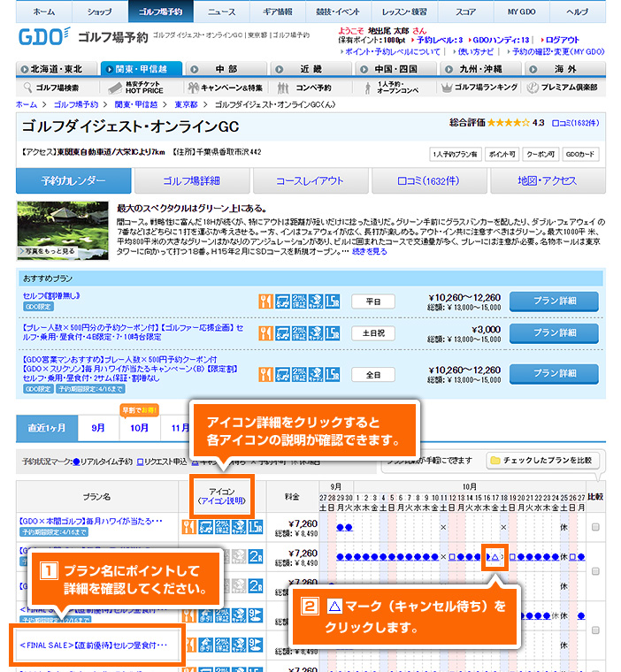
Task: Click lunch icon in 土日祝 plan row
Action: pyautogui.click(x=265, y=333)
